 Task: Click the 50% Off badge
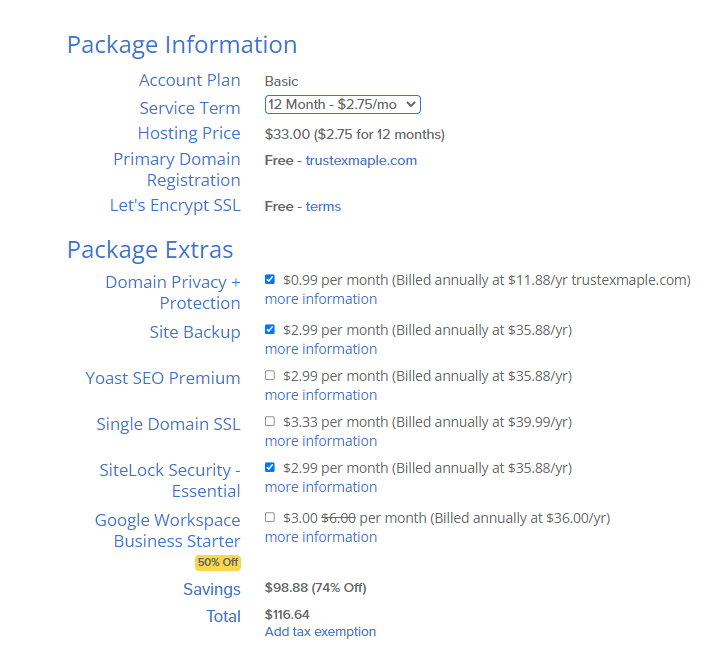(217, 562)
